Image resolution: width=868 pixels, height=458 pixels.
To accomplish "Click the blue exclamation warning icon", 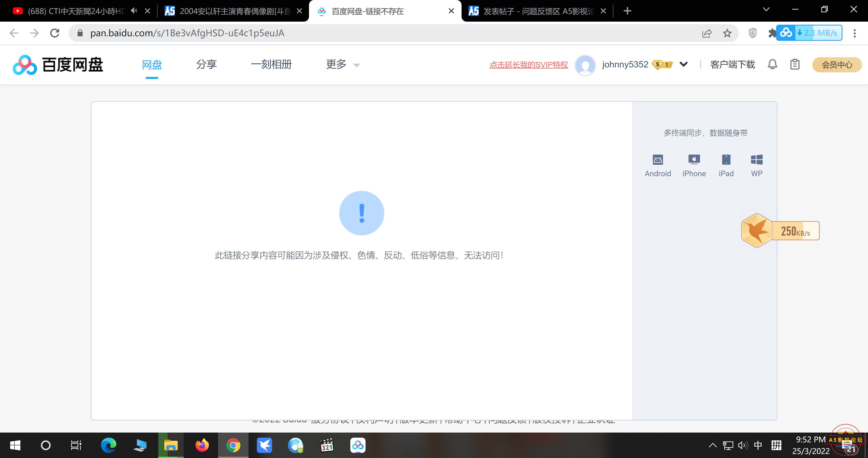I will click(x=362, y=213).
